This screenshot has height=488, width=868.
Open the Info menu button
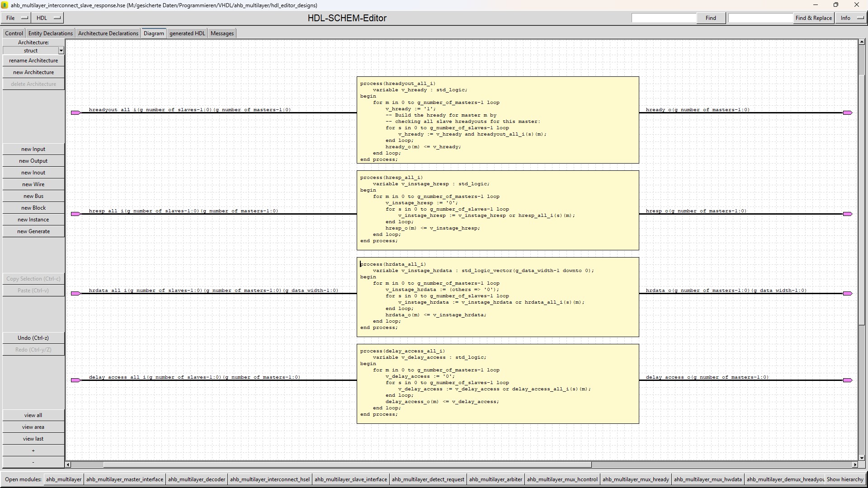[x=851, y=18]
